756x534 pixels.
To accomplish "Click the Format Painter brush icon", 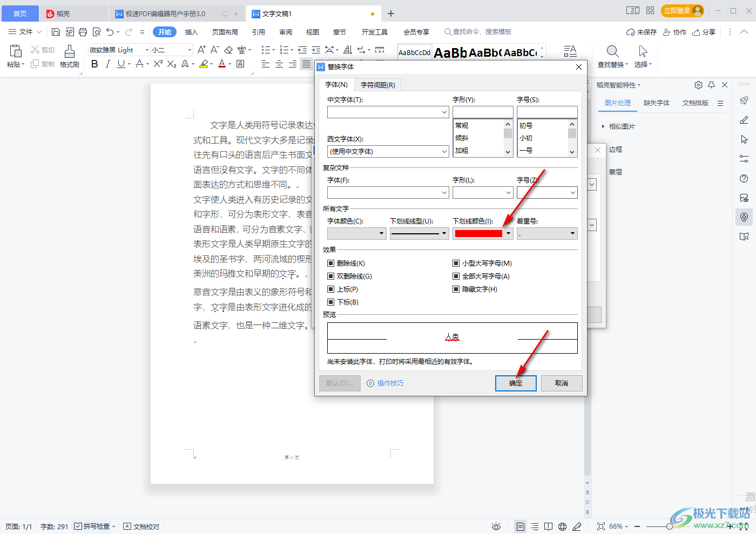I will click(x=70, y=51).
